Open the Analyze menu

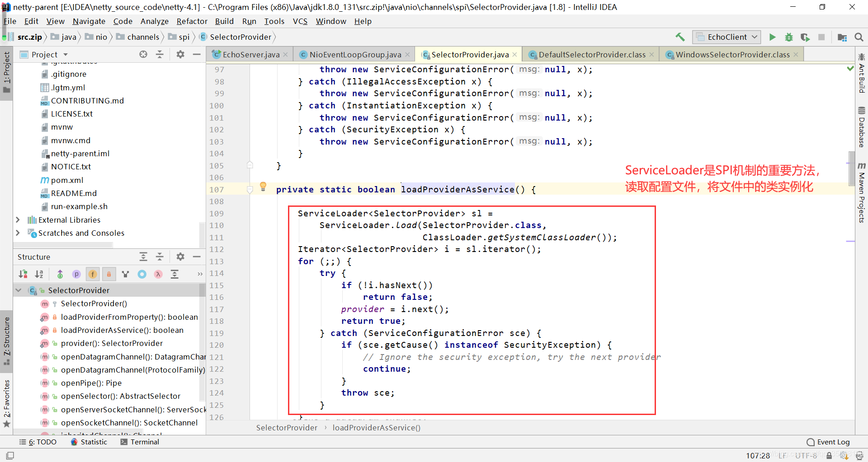tap(154, 21)
